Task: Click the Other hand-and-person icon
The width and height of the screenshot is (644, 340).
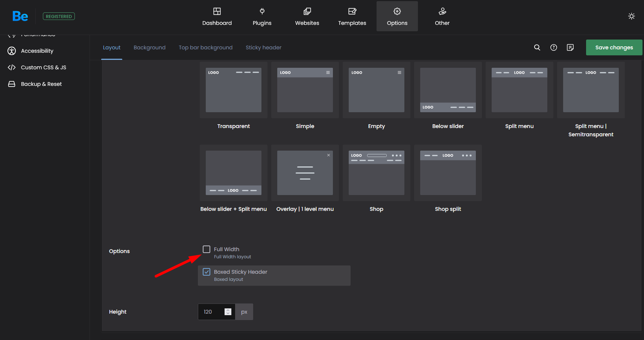Action: [x=442, y=11]
